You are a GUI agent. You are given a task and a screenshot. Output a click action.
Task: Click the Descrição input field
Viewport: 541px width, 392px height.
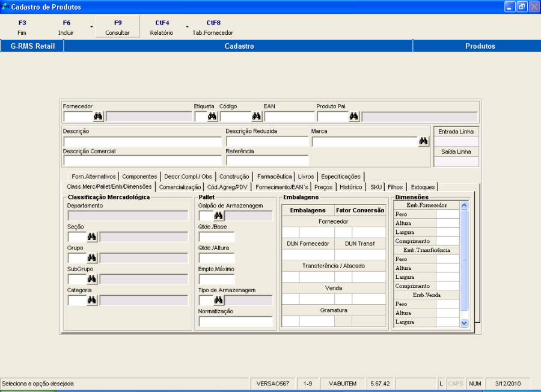(142, 141)
